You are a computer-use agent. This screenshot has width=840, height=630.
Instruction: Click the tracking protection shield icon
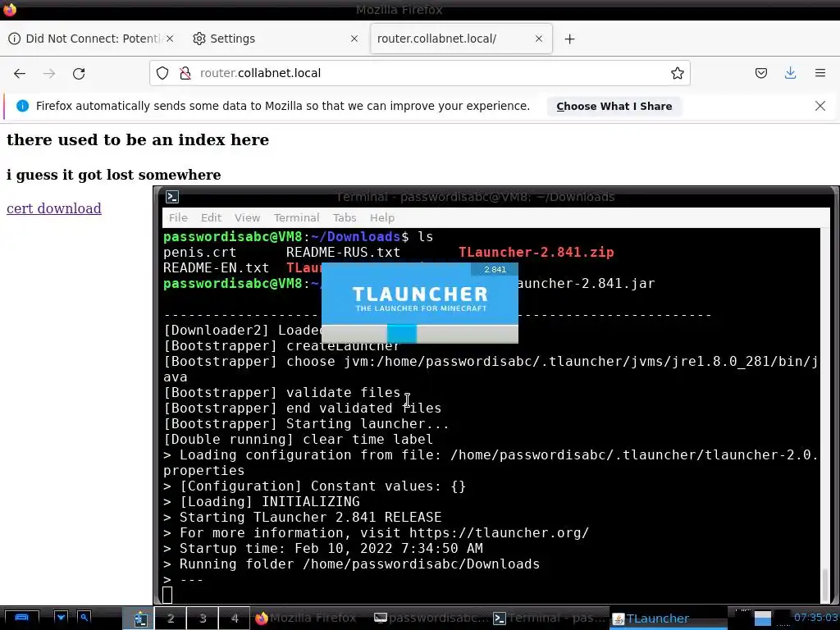click(x=162, y=73)
